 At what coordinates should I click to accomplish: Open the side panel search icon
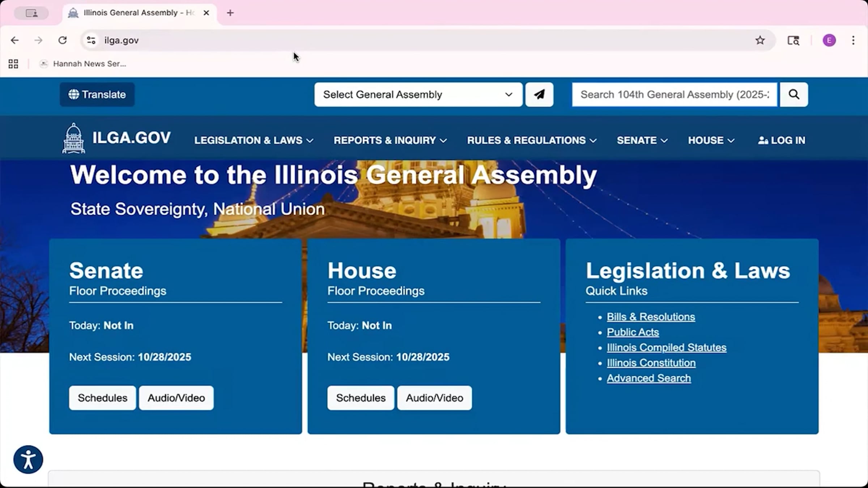[793, 40]
